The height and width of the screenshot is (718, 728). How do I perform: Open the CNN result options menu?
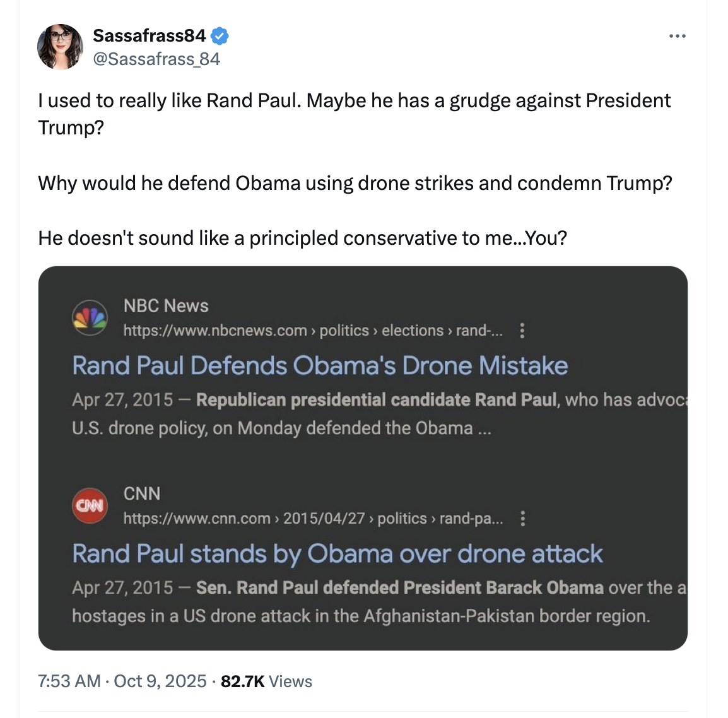tap(522, 519)
